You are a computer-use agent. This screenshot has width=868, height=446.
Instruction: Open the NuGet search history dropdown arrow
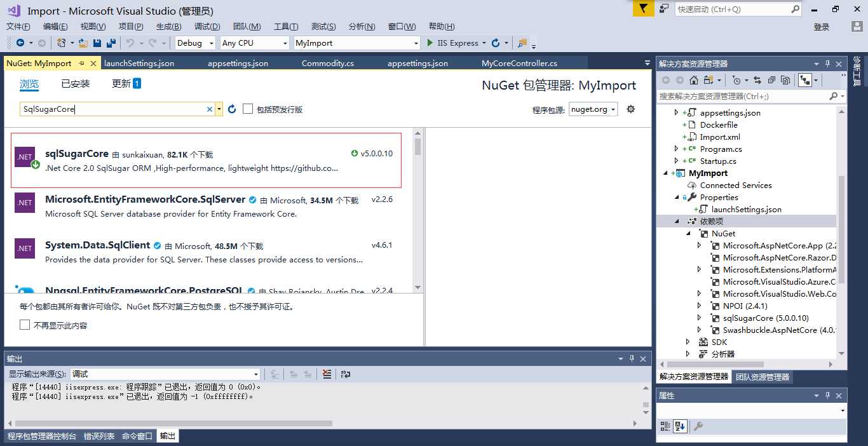(219, 109)
